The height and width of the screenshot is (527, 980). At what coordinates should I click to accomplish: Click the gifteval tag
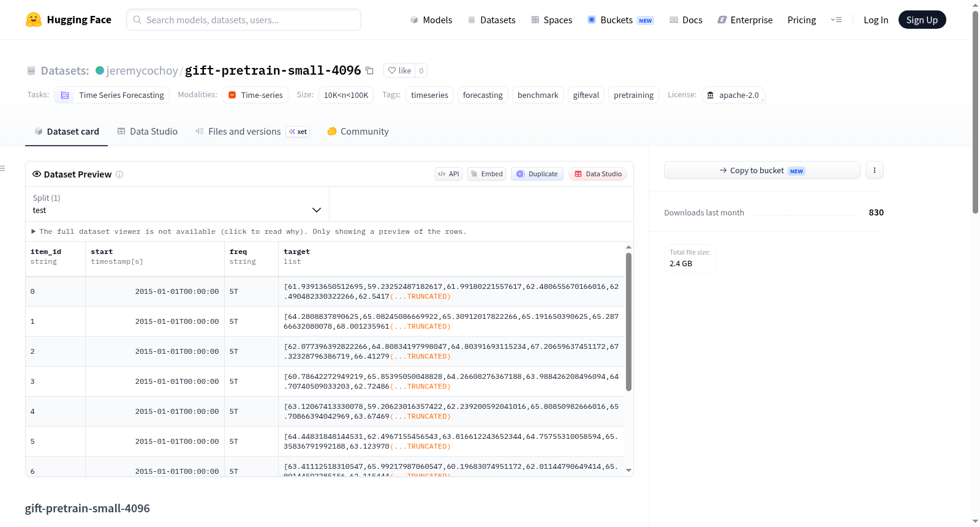click(x=586, y=95)
